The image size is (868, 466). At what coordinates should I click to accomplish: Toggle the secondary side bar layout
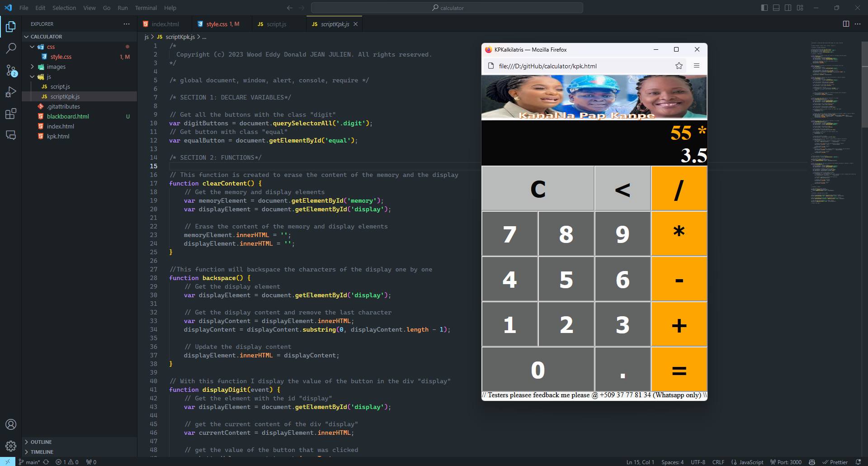point(788,8)
